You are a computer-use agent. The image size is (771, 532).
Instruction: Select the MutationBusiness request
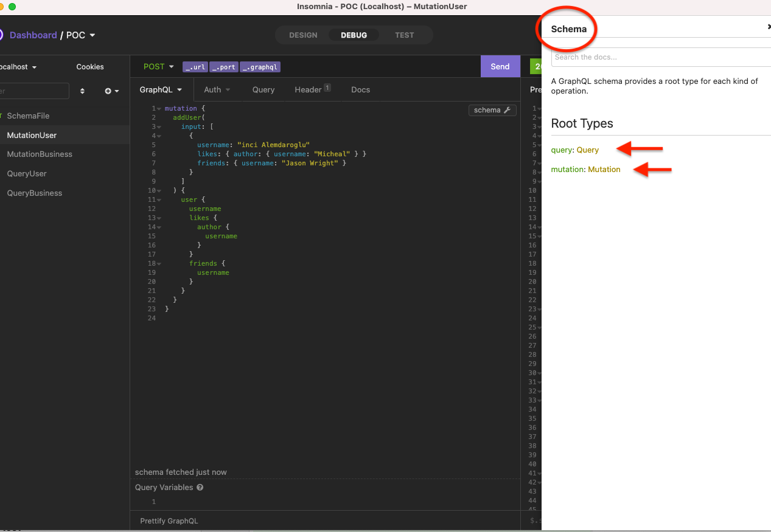41,154
